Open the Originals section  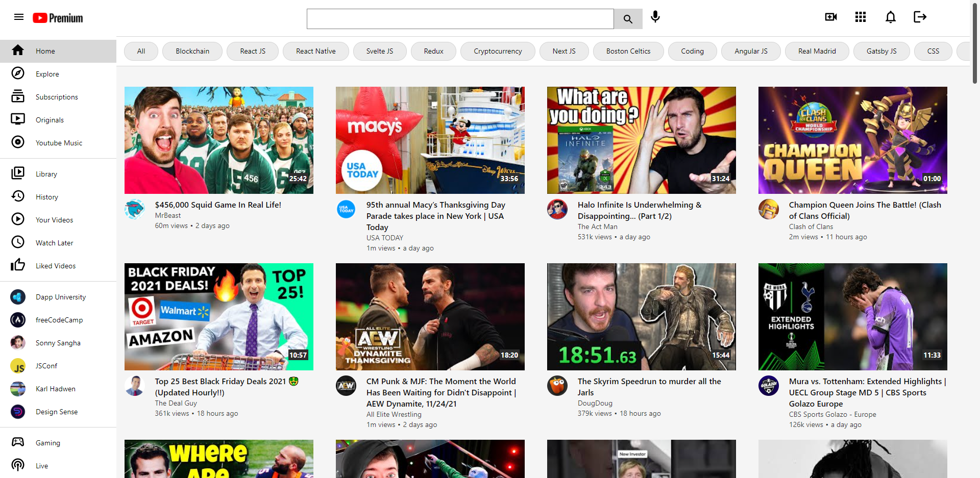coord(50,119)
